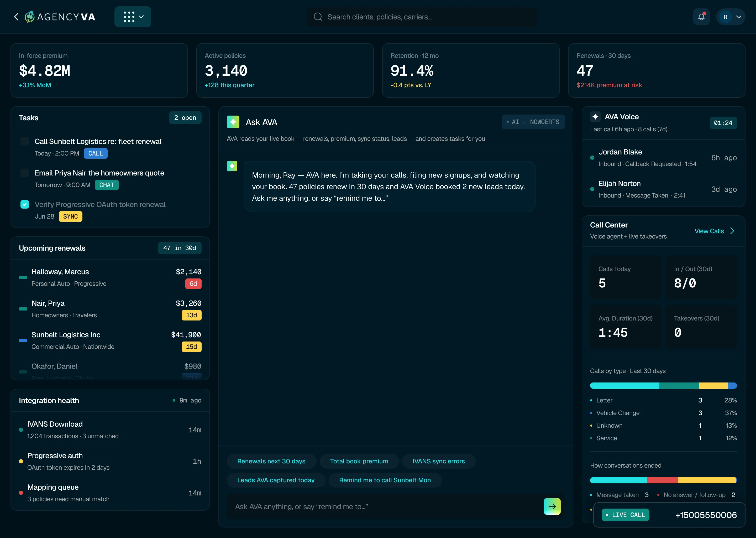Click the back arrow beside the logo
This screenshot has width=756, height=538.
tap(16, 17)
